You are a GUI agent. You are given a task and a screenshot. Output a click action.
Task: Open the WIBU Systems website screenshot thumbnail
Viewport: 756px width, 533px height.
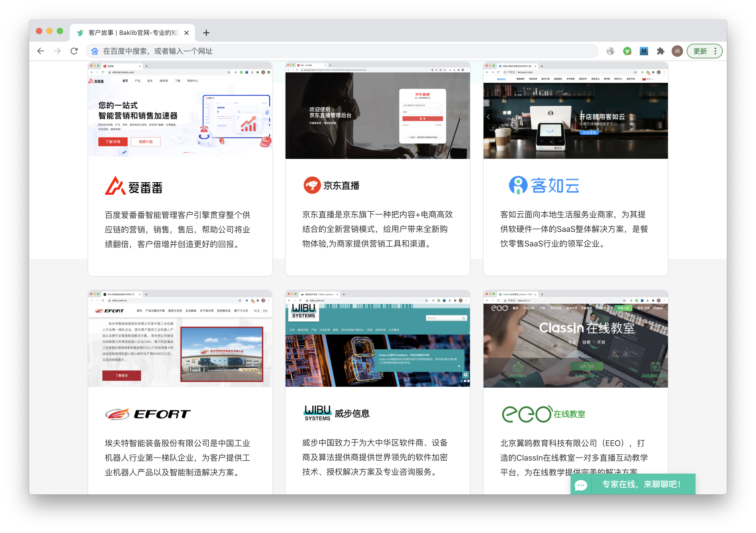coord(378,339)
